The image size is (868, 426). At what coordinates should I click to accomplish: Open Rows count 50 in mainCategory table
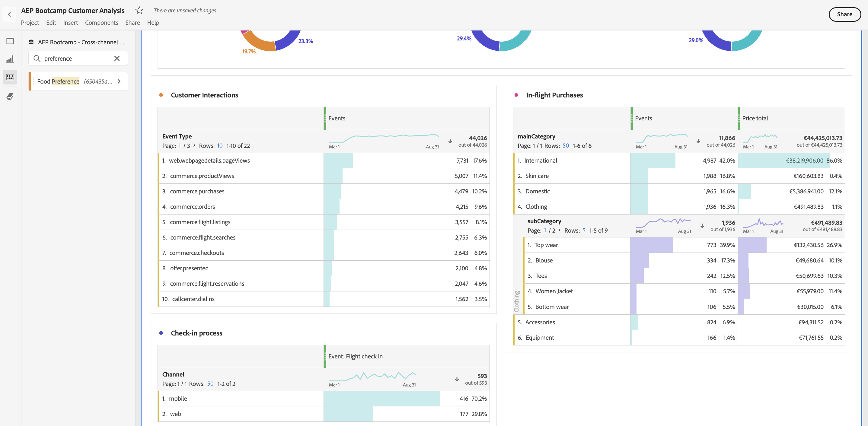coord(566,146)
